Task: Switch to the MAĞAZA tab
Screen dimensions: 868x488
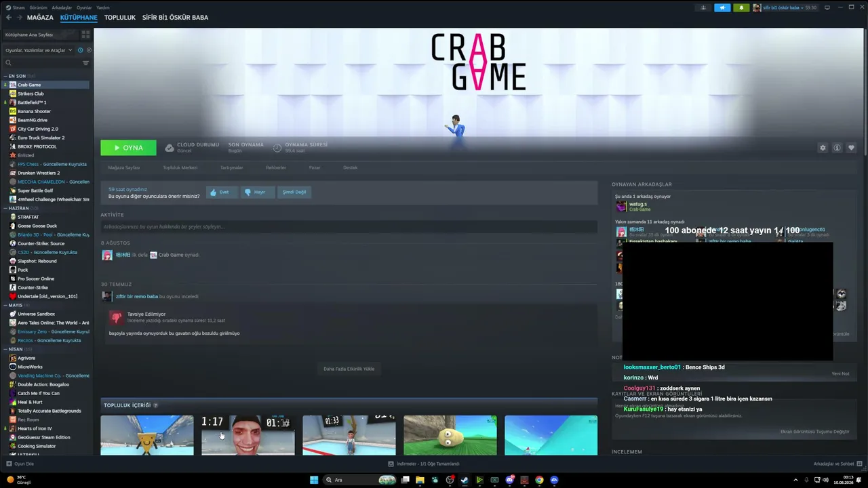Action: pyautogui.click(x=40, y=18)
